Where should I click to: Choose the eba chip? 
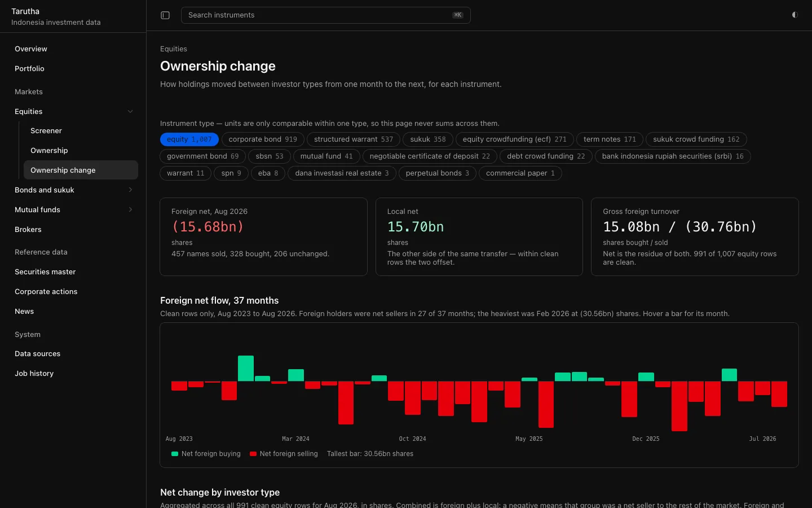[x=268, y=173]
